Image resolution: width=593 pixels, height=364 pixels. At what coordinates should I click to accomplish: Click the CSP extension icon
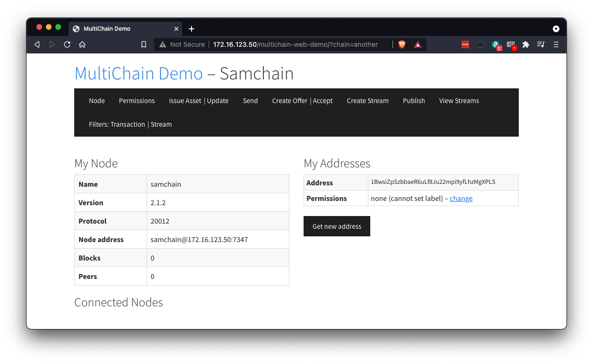pyautogui.click(x=480, y=44)
